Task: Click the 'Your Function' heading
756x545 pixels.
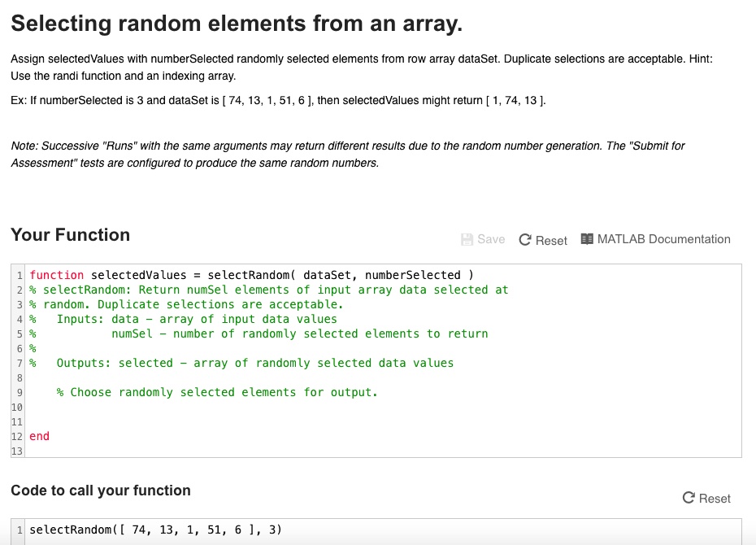Action: pyautogui.click(x=71, y=235)
